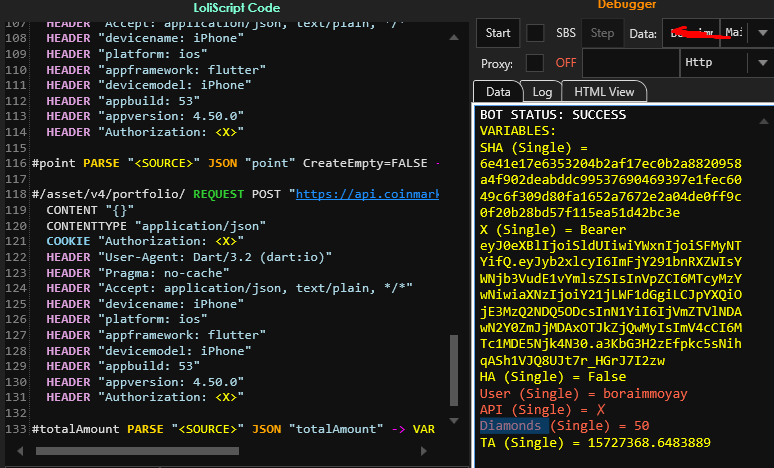Click line 109 platform ios header
The height and width of the screenshot is (468, 774).
coord(126,54)
